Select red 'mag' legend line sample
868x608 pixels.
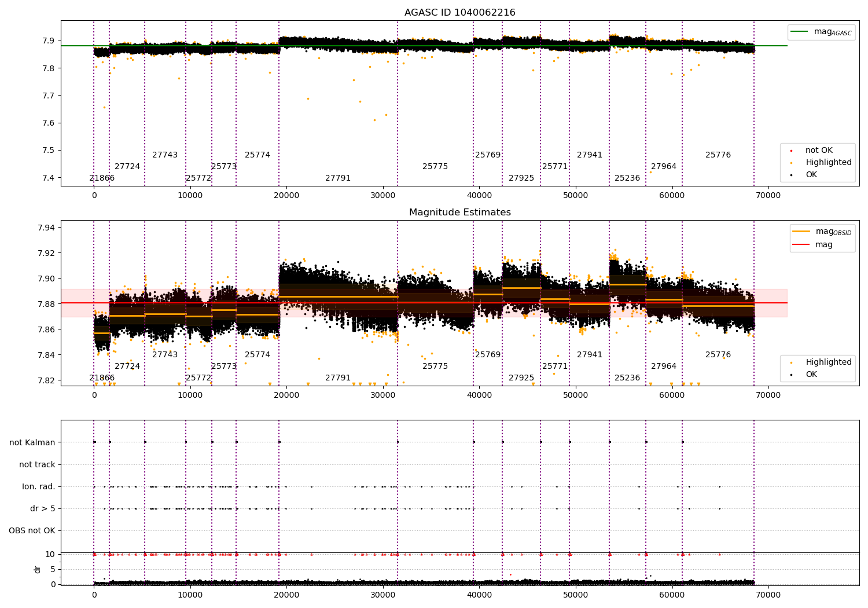[x=801, y=244]
